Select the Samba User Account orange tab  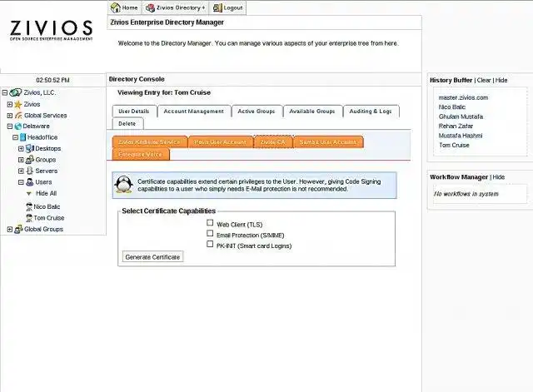[x=328, y=142]
